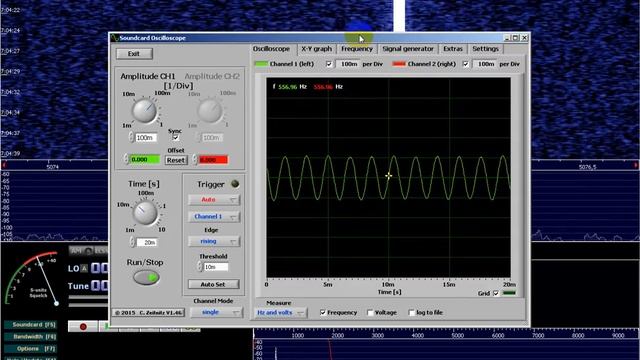Click the red record button below the oscilloscope
This screenshot has height=360, width=640.
click(83, 327)
